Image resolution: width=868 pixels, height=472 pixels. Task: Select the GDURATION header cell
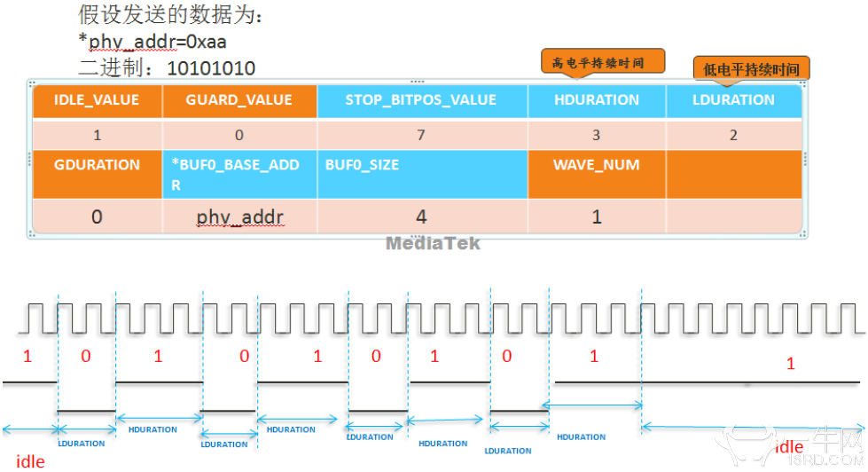(97, 174)
